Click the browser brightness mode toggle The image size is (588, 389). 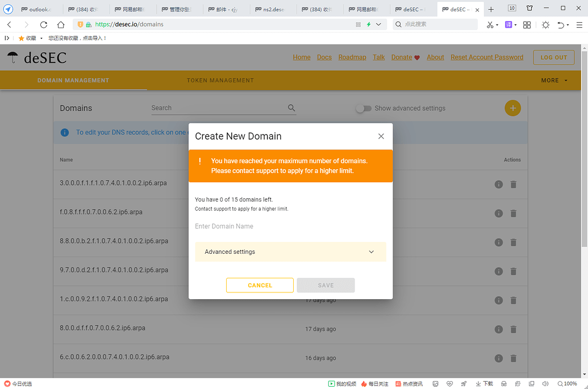click(x=545, y=24)
